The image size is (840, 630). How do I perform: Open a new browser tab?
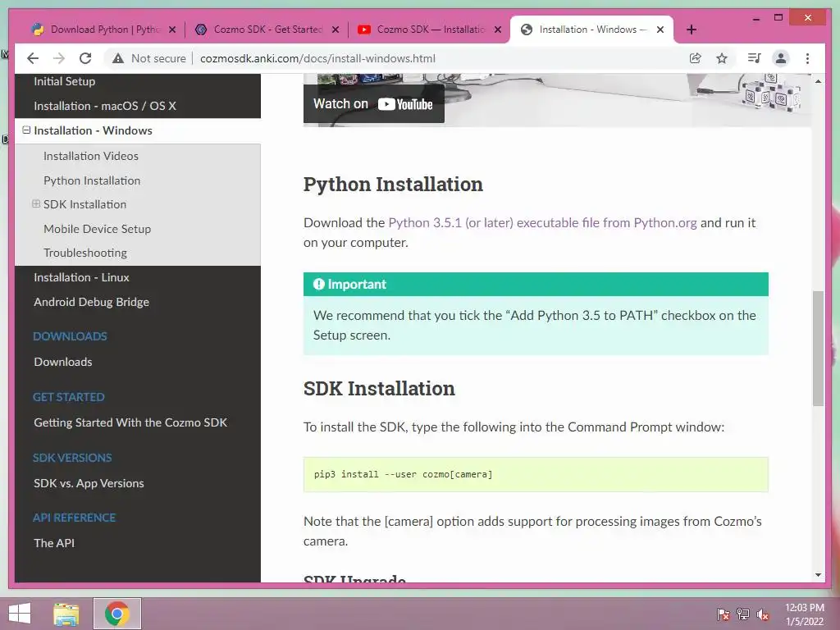[x=692, y=30]
